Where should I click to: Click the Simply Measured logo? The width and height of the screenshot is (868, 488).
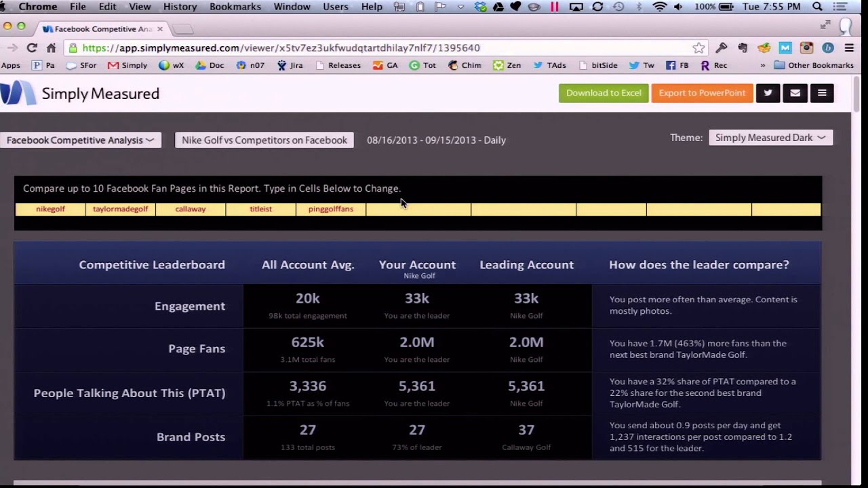(x=80, y=94)
